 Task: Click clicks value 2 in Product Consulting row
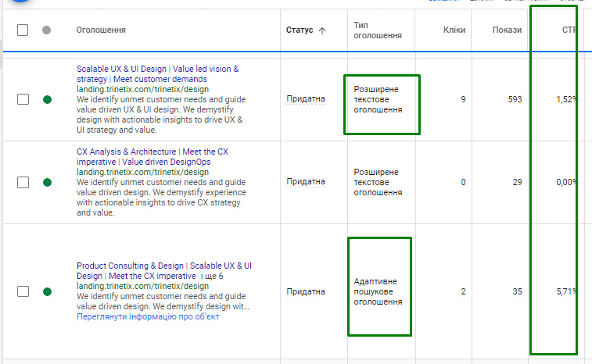click(x=463, y=291)
